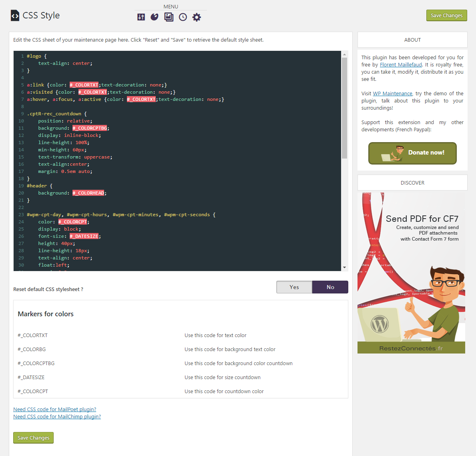This screenshot has width=476, height=456.
Task: Select No for reset default stylesheet
Action: tap(330, 287)
